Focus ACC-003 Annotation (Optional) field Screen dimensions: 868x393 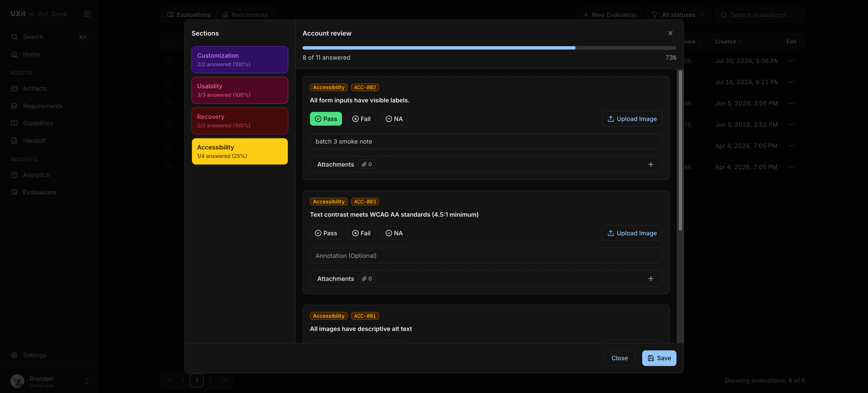coord(486,256)
